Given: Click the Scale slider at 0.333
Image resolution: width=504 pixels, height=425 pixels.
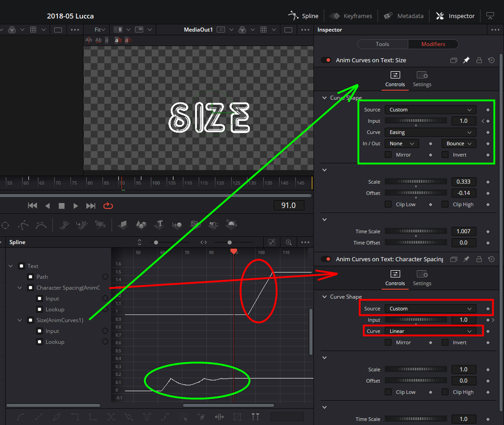Looking at the screenshot, I should (416, 182).
